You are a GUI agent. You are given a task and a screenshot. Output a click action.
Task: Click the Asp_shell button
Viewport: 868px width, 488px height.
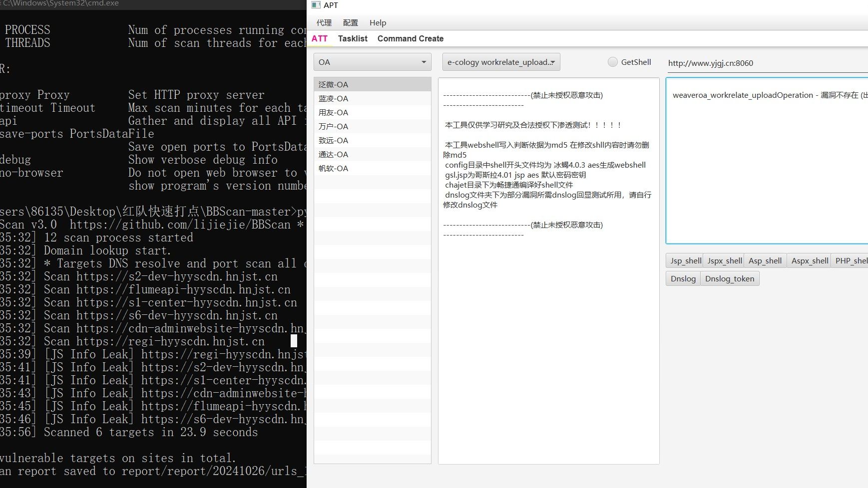click(765, 260)
